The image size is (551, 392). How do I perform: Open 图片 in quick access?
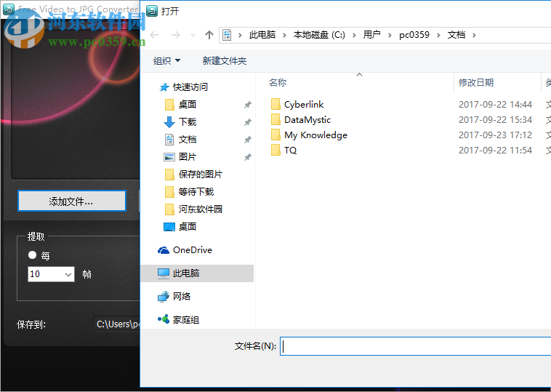(x=188, y=157)
